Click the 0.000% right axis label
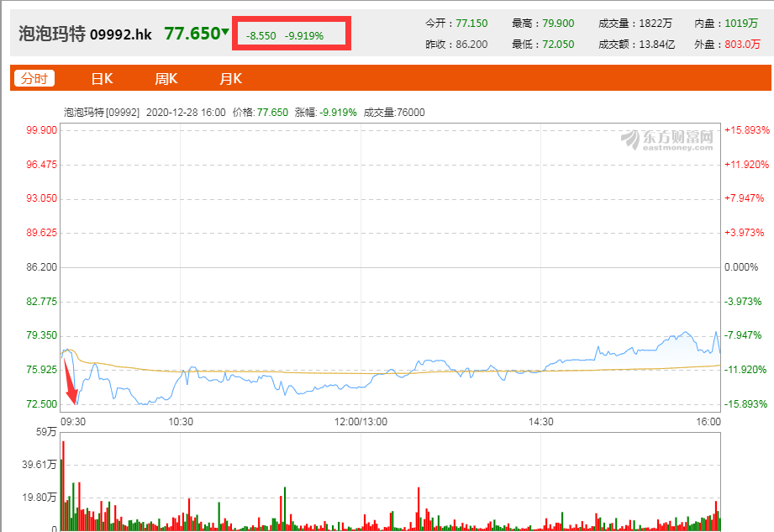The image size is (774, 532). pyautogui.click(x=741, y=267)
